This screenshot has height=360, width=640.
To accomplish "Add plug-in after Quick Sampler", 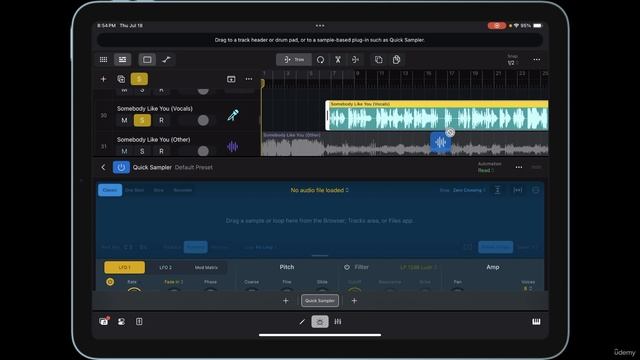I will (x=354, y=301).
